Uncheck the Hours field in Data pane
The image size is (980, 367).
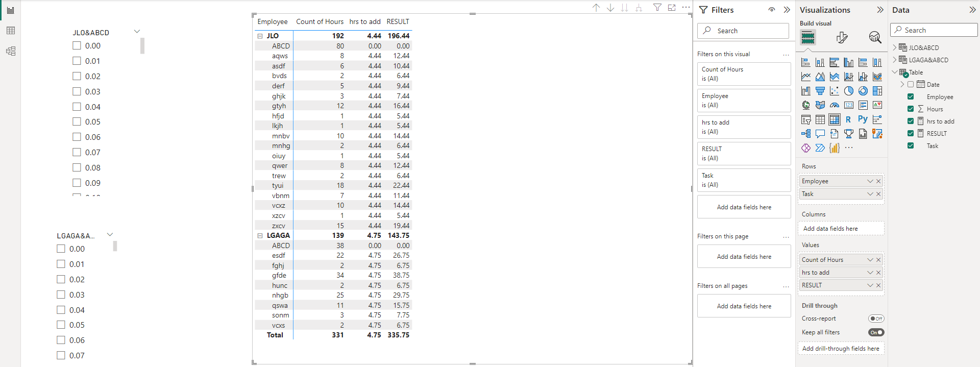click(x=911, y=109)
